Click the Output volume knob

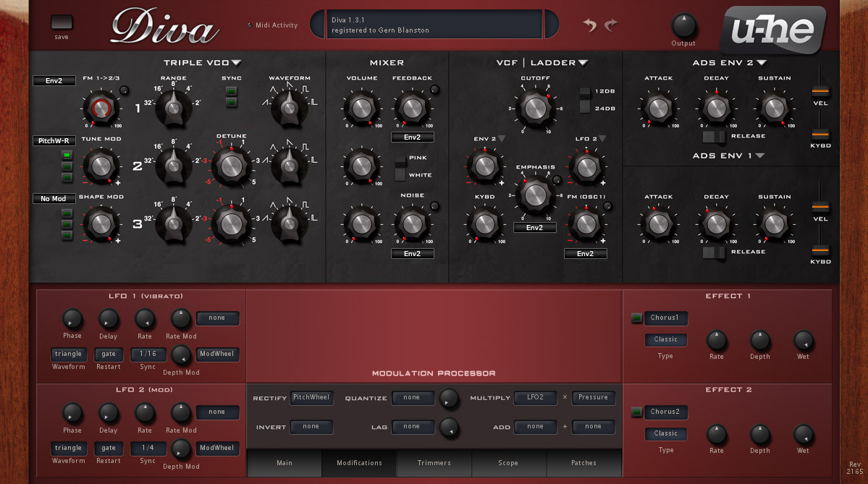(683, 25)
